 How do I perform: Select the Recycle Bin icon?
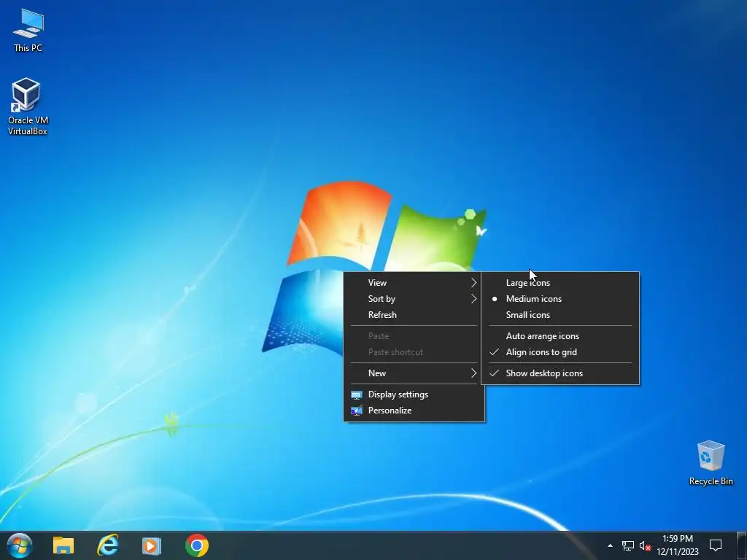pos(711,463)
